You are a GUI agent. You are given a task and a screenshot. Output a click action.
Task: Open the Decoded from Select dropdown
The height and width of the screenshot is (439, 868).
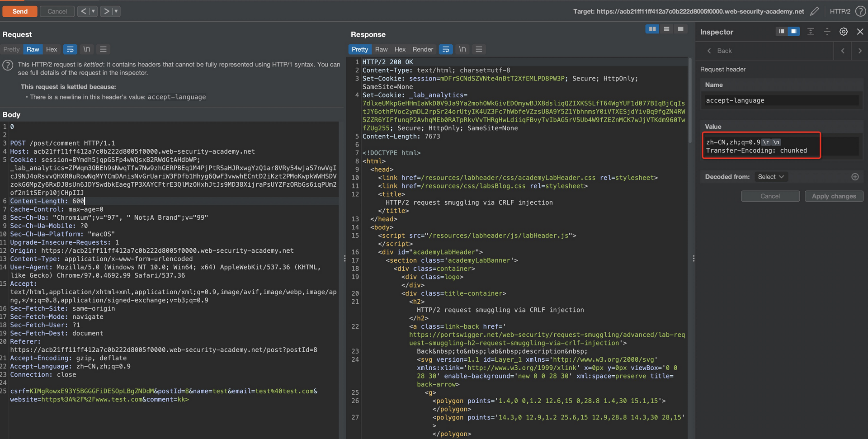771,177
